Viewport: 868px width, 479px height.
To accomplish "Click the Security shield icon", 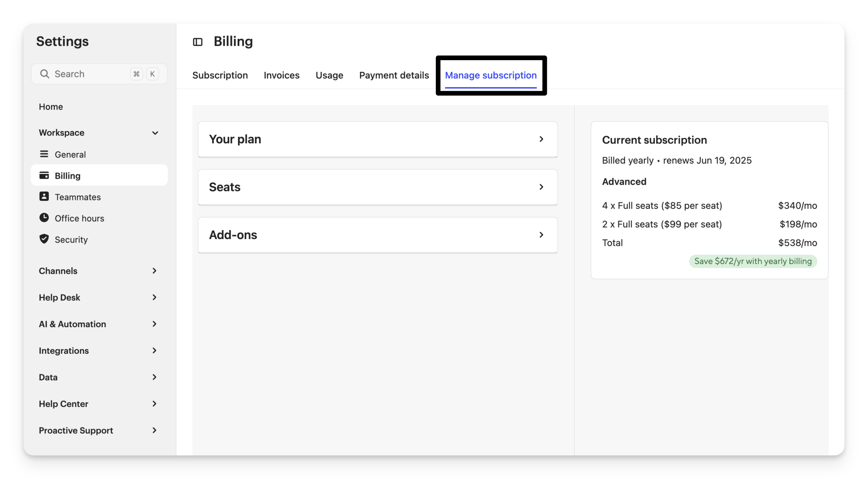I will [44, 239].
